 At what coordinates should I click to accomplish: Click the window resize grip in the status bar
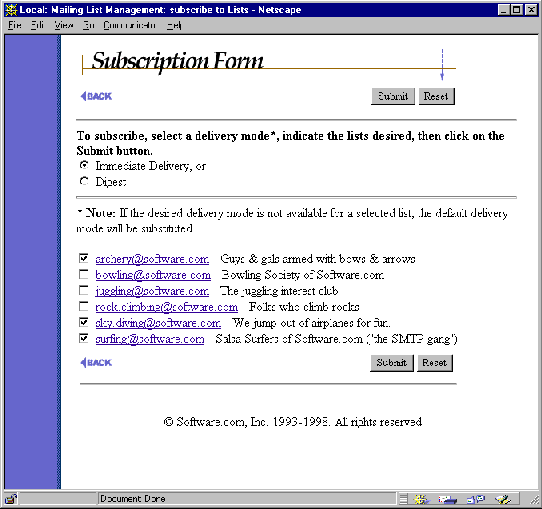[x=534, y=500]
